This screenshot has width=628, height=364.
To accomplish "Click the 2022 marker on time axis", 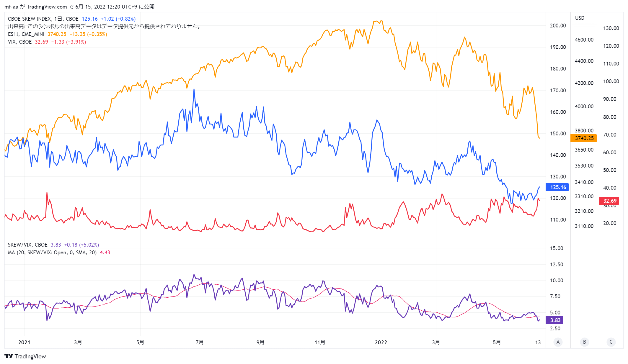I will click(381, 342).
